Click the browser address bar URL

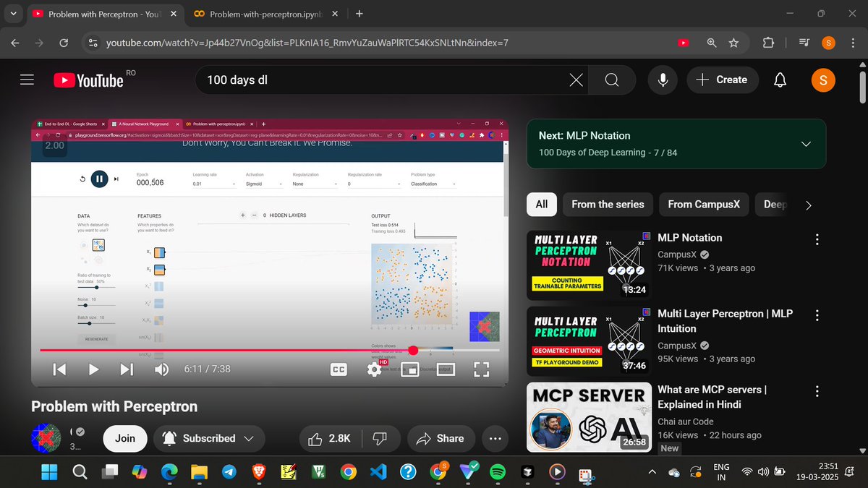[x=307, y=43]
